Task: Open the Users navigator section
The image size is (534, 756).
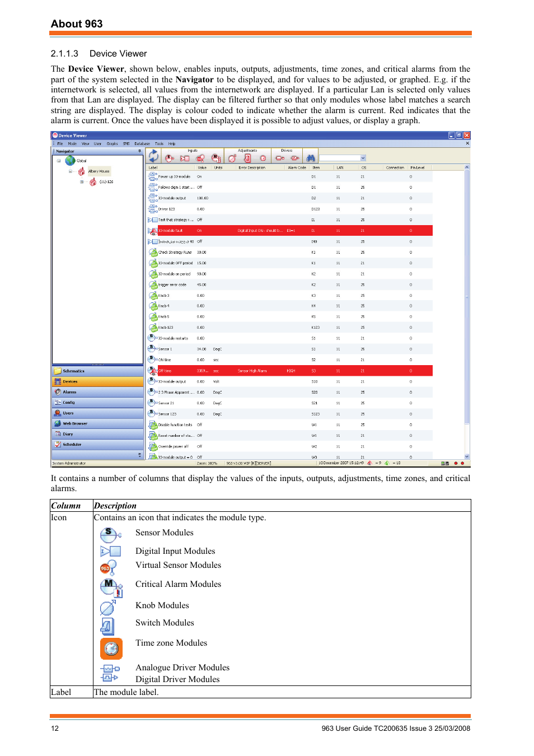Action: 97,413
